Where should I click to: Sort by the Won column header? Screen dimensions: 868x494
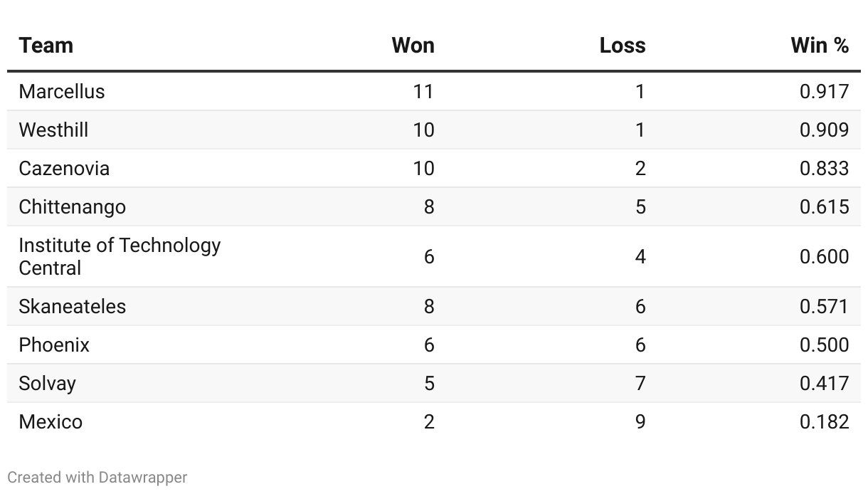413,46
